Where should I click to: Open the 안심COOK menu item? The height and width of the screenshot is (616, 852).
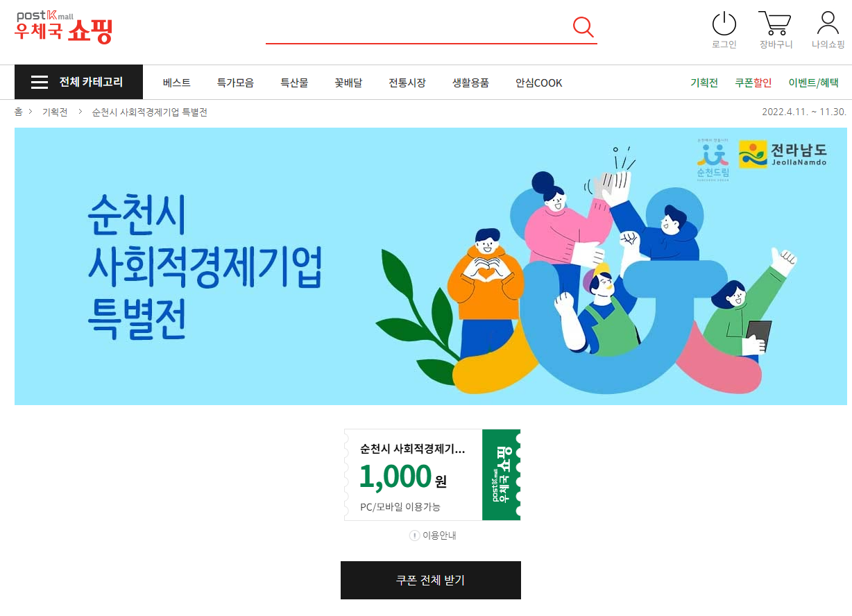click(538, 83)
